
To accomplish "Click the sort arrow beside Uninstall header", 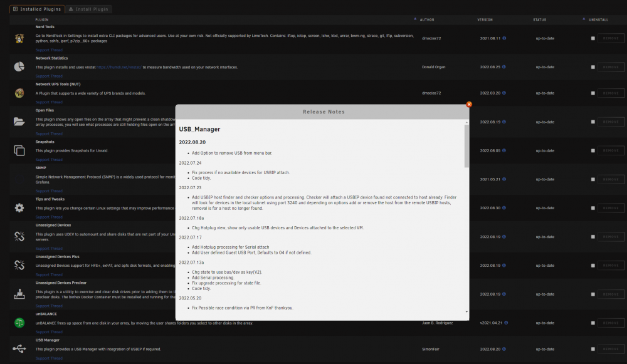I will click(x=584, y=19).
